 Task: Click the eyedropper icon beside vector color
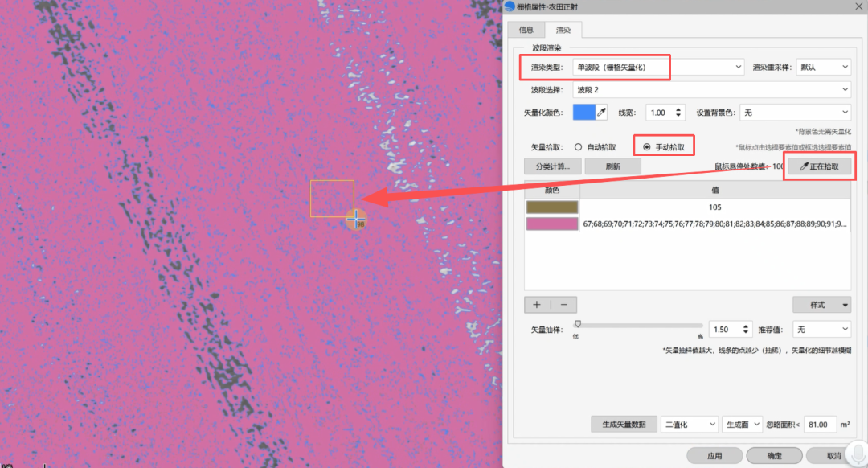pyautogui.click(x=602, y=113)
